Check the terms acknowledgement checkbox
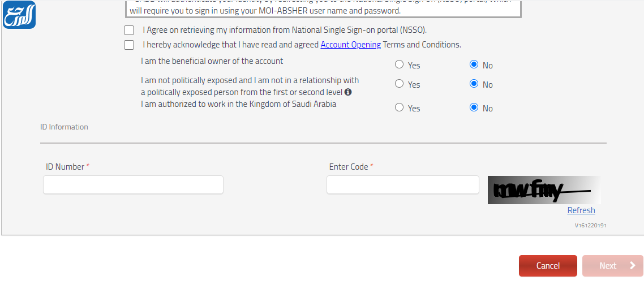 point(129,45)
